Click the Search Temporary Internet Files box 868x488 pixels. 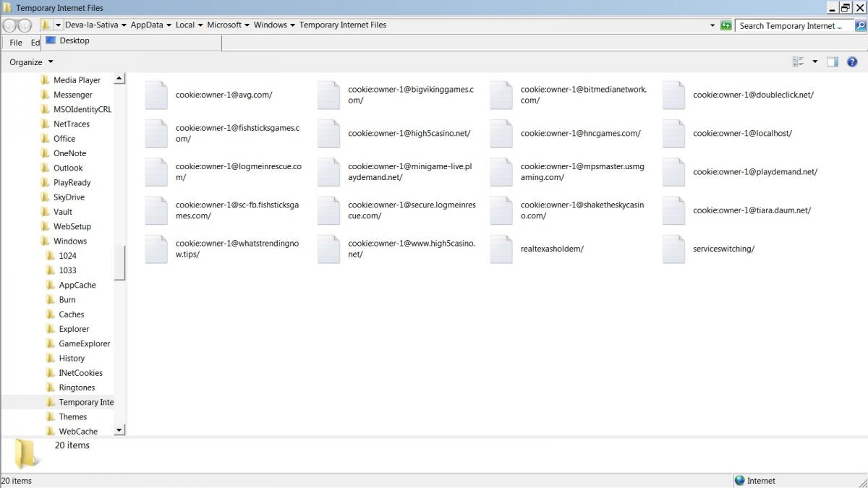[793, 25]
